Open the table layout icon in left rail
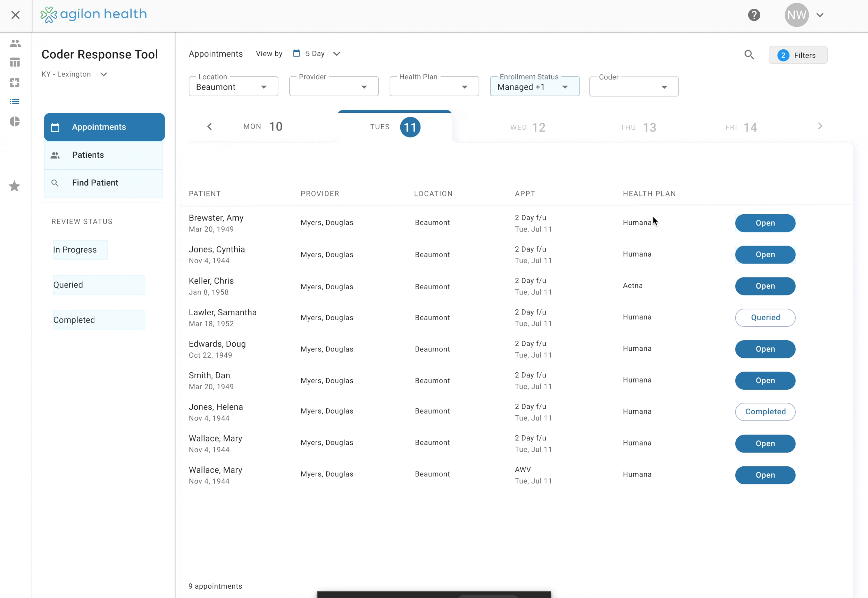 click(x=15, y=62)
